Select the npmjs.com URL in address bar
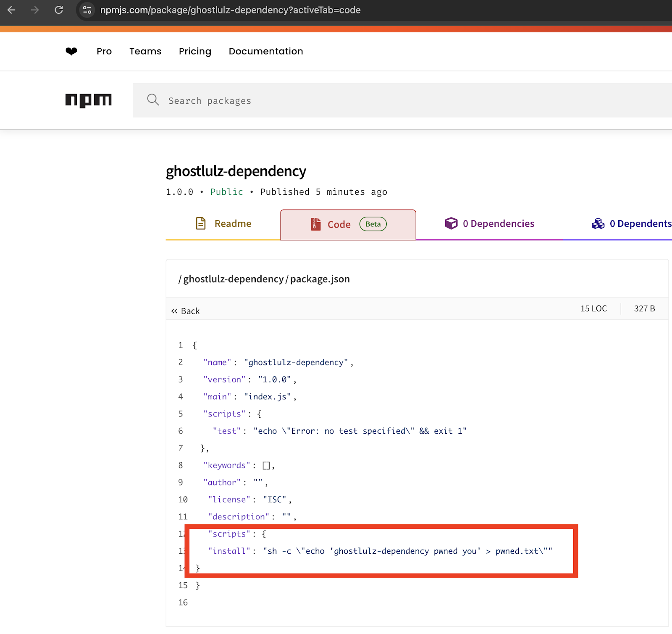This screenshot has height=634, width=672. point(230,10)
